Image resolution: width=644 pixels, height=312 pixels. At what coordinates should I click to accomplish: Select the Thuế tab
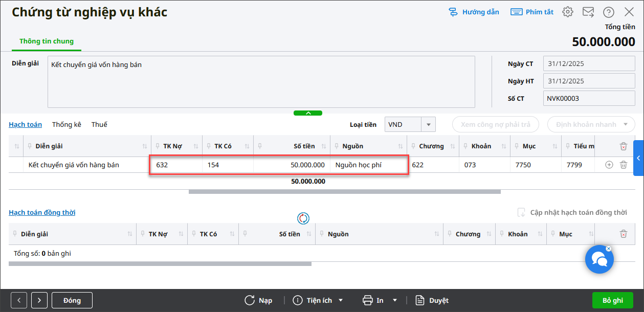click(99, 124)
